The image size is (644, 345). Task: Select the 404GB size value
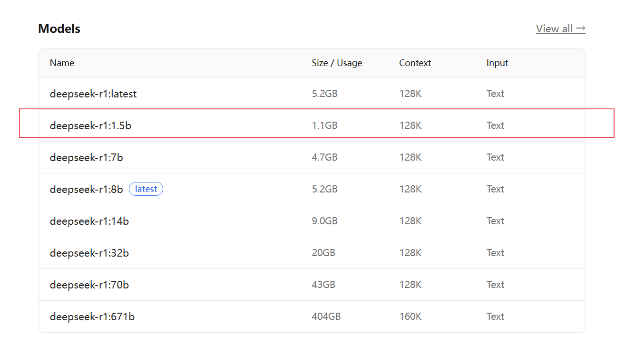coord(326,316)
